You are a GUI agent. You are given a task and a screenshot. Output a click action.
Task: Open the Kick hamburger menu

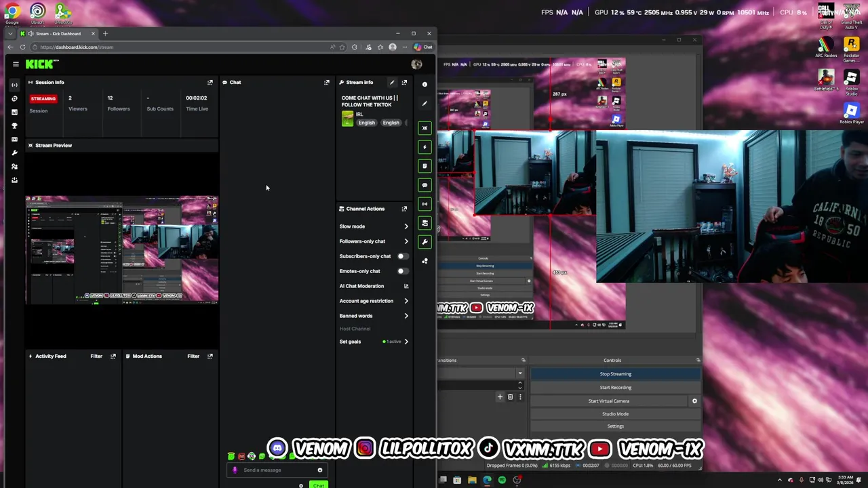click(x=16, y=64)
